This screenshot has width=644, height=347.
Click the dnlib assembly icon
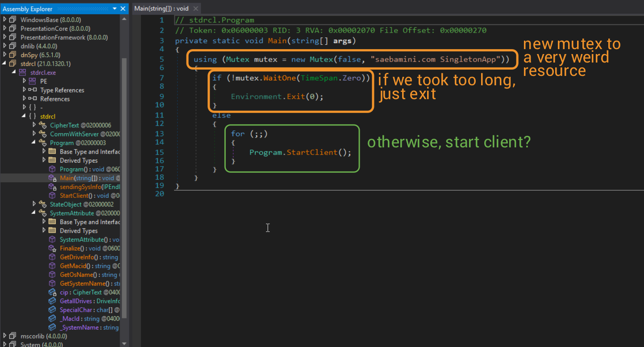coord(12,46)
